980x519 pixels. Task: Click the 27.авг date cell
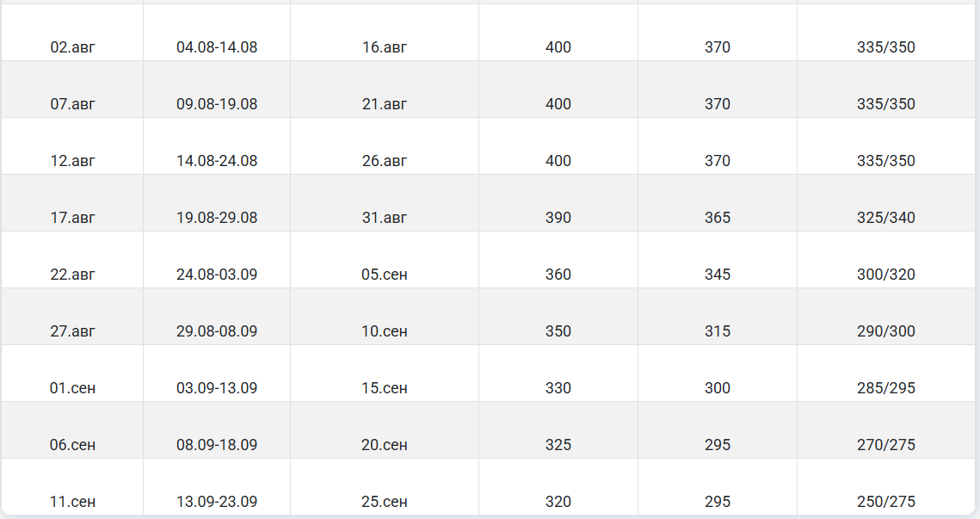72,331
